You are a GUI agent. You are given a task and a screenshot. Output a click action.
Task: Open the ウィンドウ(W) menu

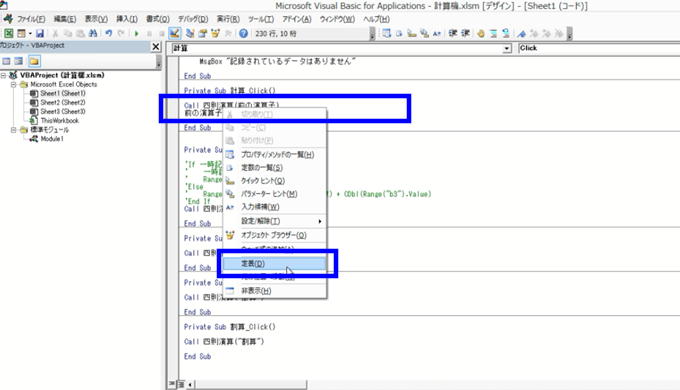(337, 19)
